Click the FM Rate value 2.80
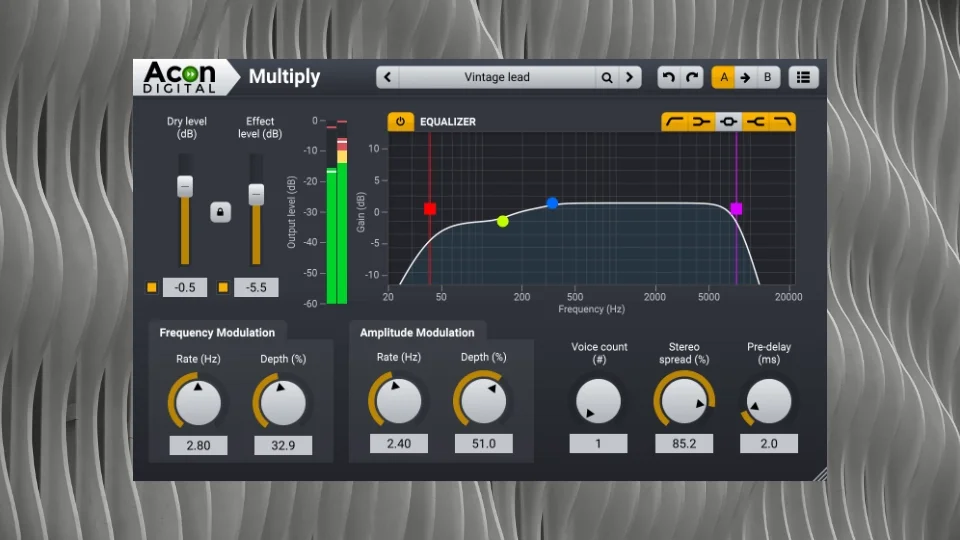The width and height of the screenshot is (960, 540). click(198, 445)
